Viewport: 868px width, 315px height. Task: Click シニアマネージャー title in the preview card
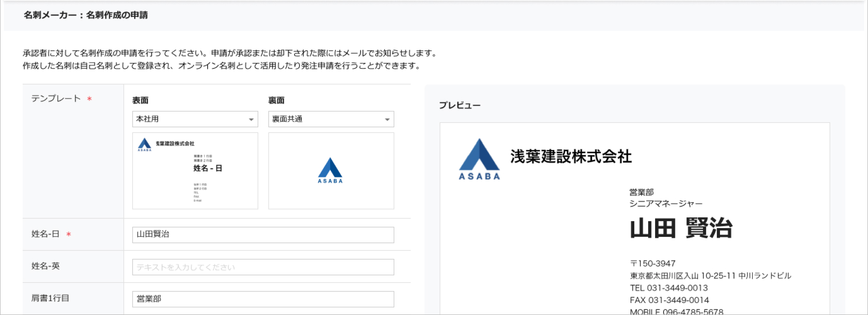(x=666, y=204)
